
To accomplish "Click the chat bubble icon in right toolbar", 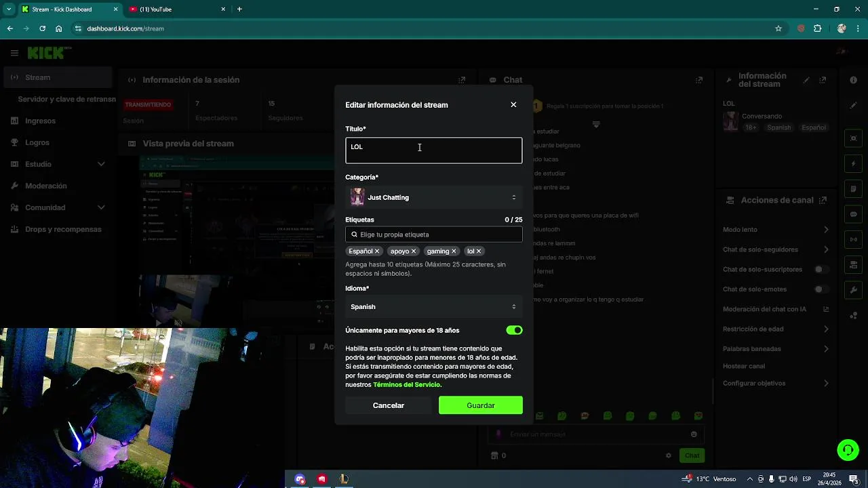I will 854,214.
